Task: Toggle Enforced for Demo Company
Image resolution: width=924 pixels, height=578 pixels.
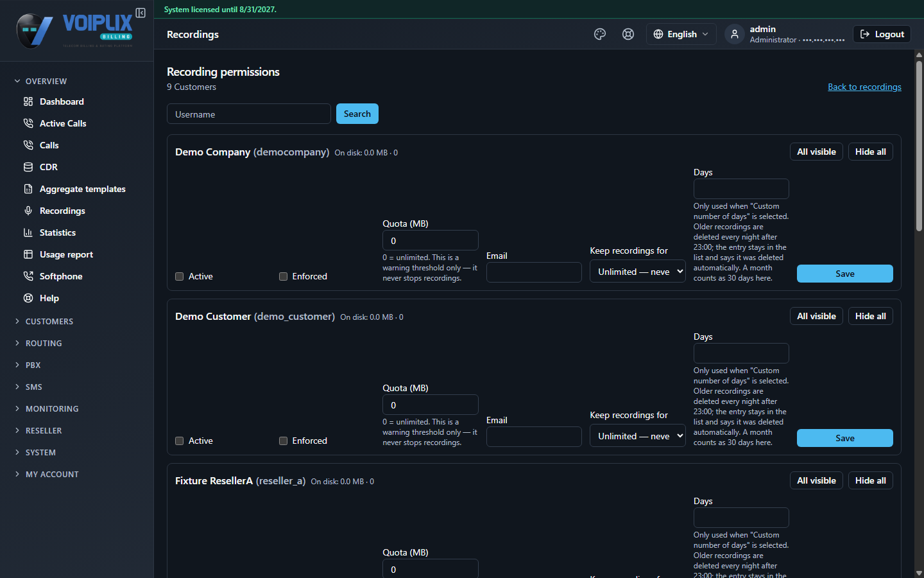Action: [x=283, y=277]
